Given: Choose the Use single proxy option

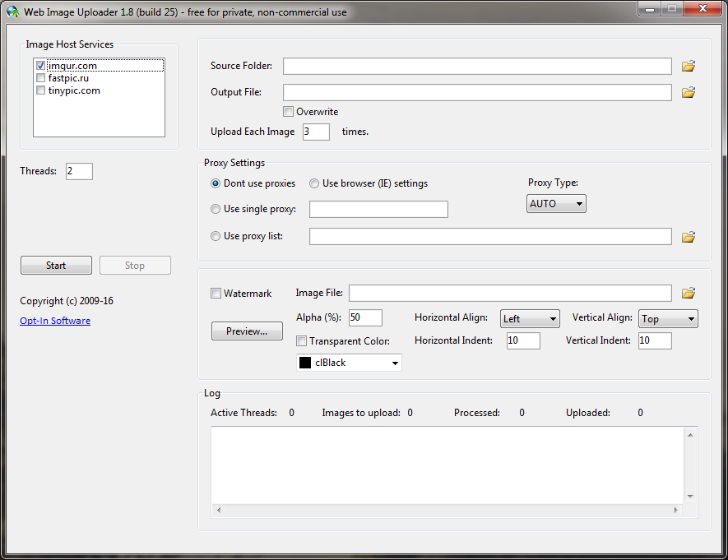Looking at the screenshot, I should (x=216, y=209).
